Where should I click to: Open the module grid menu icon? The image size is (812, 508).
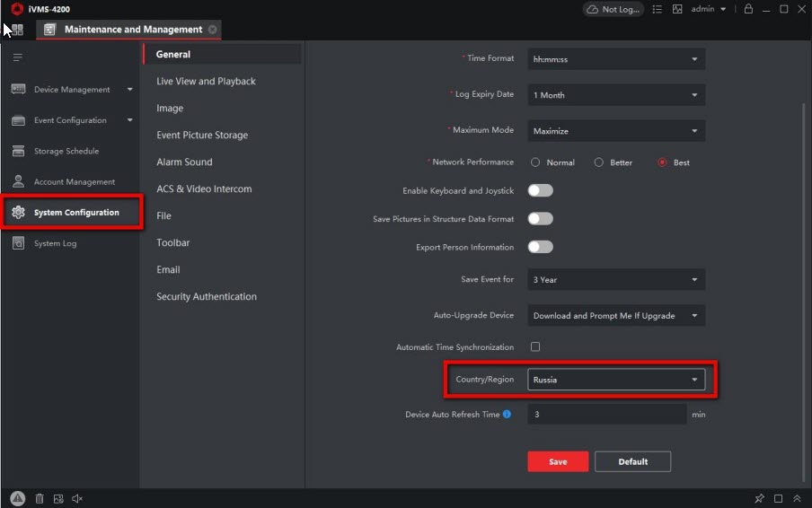[16, 30]
